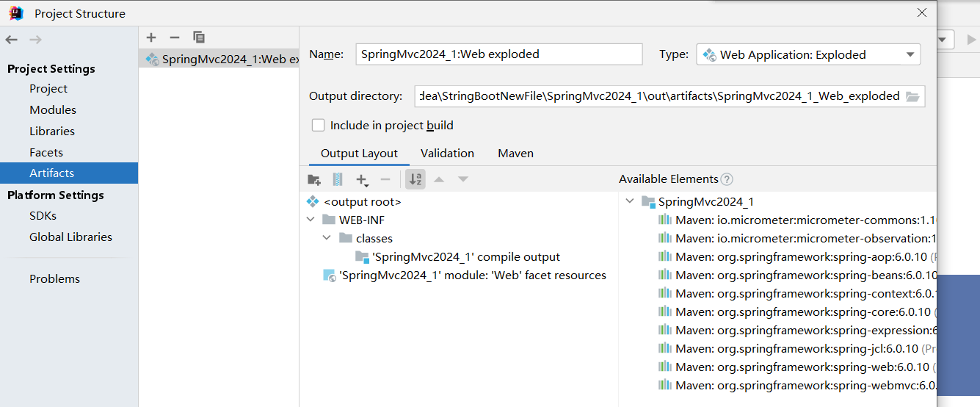The height and width of the screenshot is (407, 980).
Task: Collapse SpringMvc2024_1 in Available Elements
Action: click(x=630, y=202)
